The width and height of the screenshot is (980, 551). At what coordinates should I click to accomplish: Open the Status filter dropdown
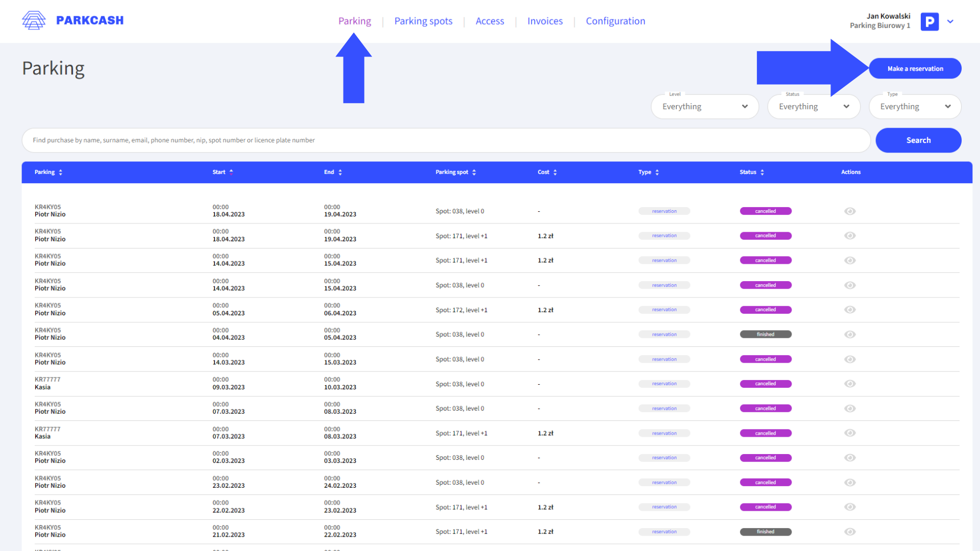pos(814,106)
